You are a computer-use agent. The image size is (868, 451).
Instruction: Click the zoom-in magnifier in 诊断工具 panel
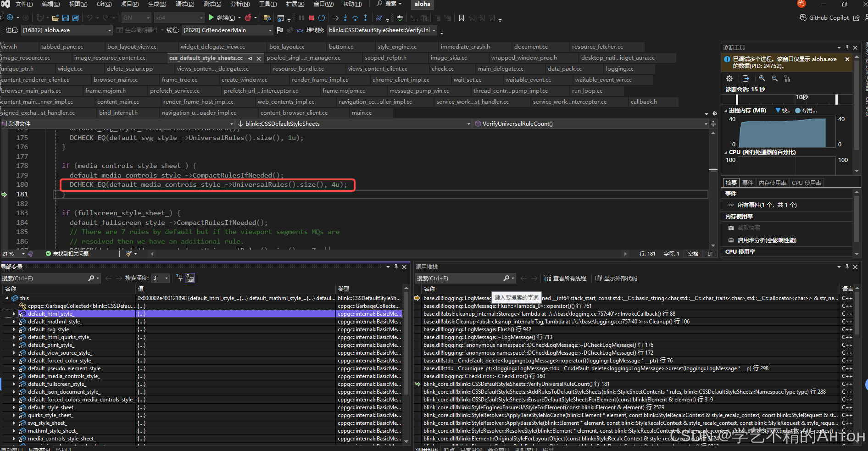tap(762, 78)
